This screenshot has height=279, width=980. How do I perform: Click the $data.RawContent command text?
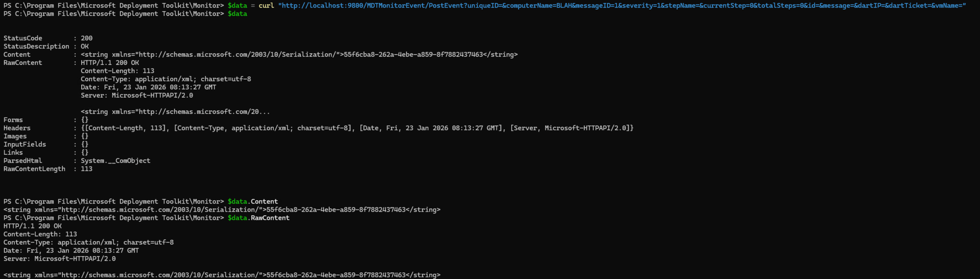[x=258, y=218]
